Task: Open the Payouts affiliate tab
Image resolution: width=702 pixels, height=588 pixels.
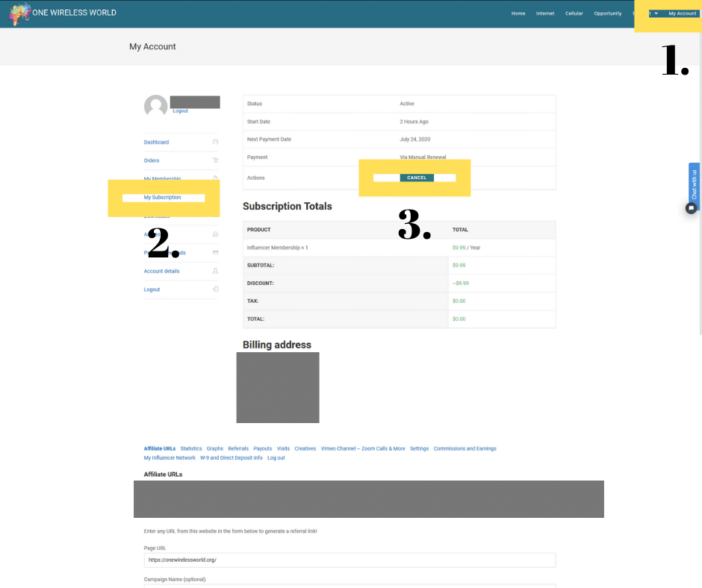Action: coord(262,448)
